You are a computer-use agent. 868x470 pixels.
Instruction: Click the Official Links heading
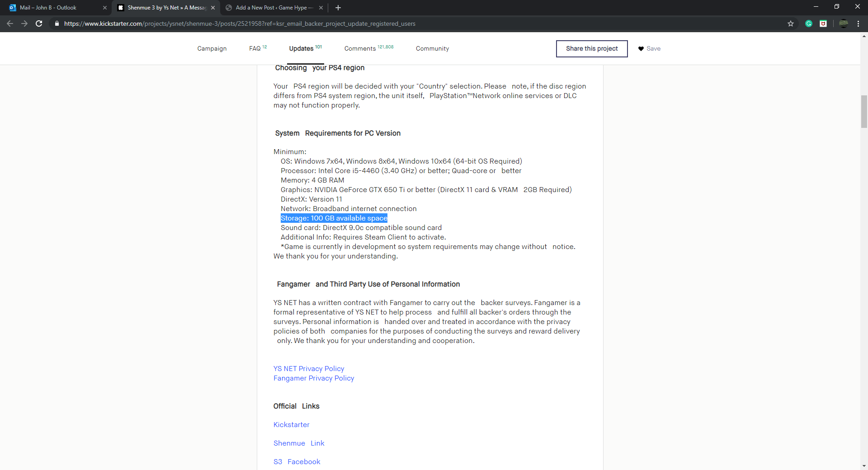click(296, 406)
